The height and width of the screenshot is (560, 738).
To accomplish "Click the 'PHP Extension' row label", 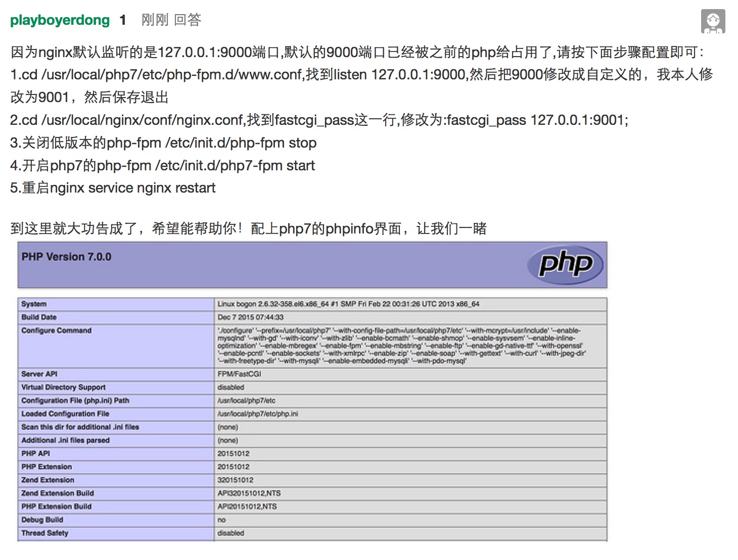I will pyautogui.click(x=47, y=466).
